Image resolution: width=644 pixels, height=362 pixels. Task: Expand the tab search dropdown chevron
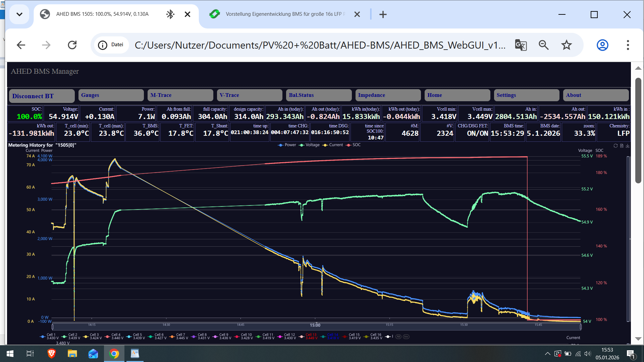[19, 14]
